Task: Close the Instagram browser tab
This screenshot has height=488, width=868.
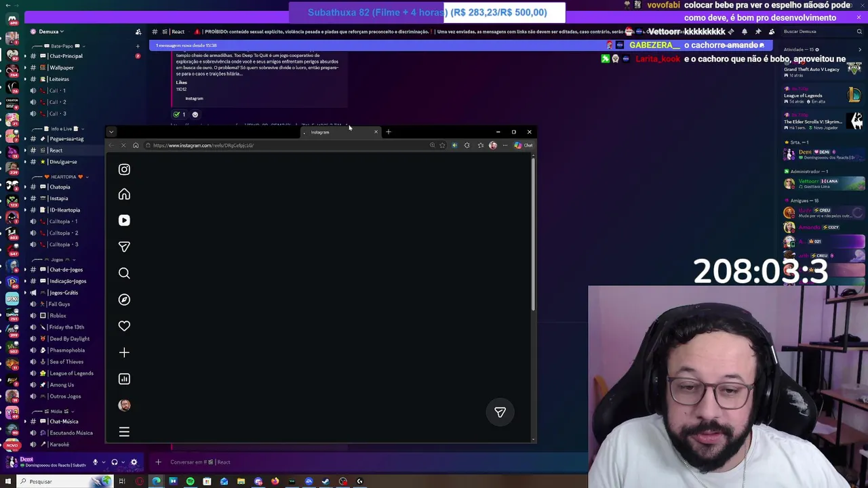Action: coord(376,132)
